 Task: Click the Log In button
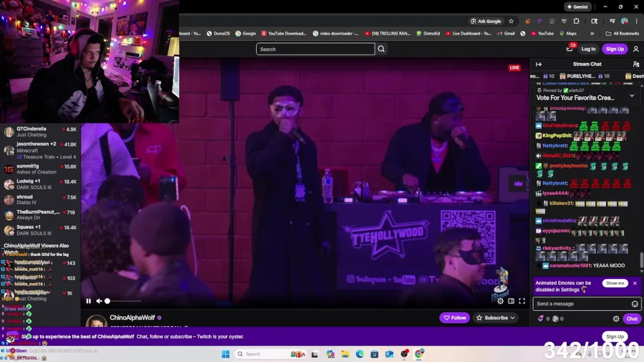[588, 49]
